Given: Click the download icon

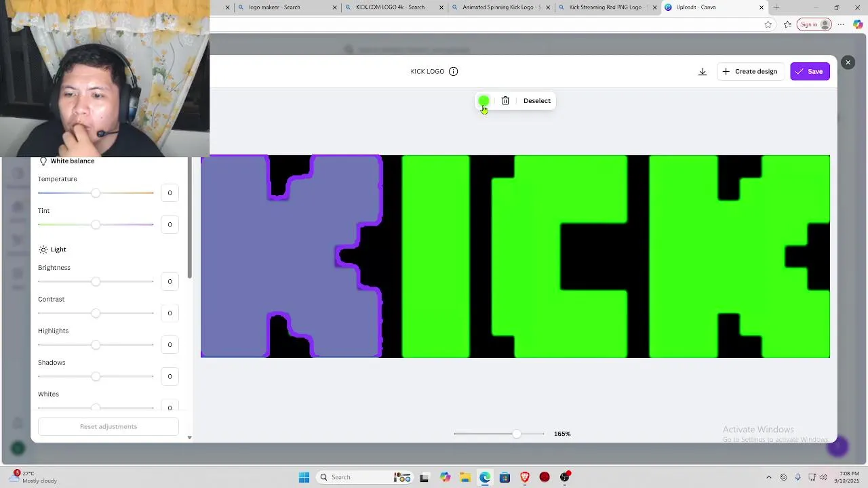Looking at the screenshot, I should tap(703, 71).
